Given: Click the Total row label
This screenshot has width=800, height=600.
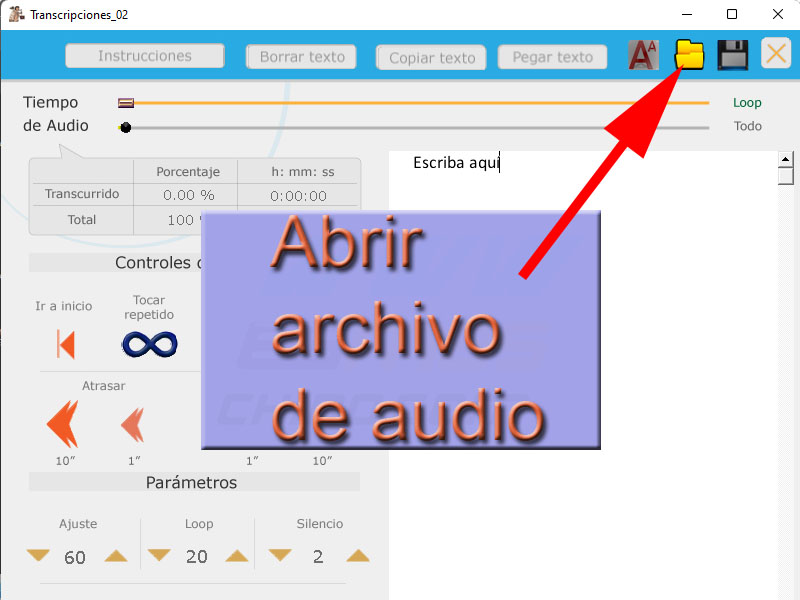Looking at the screenshot, I should click(x=82, y=220).
